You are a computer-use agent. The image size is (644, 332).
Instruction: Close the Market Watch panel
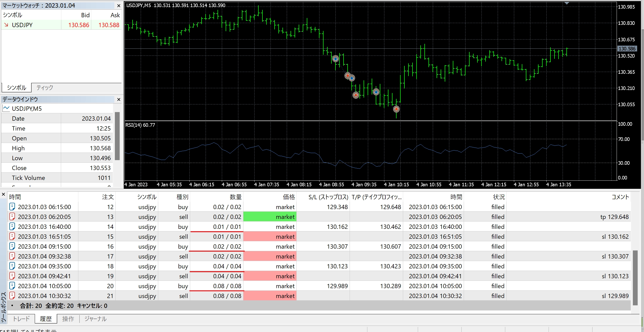(118, 6)
